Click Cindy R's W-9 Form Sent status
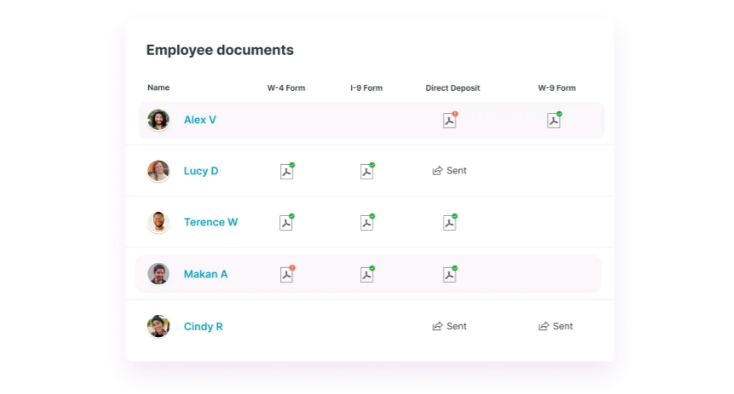This screenshot has width=734, height=394. (556, 326)
